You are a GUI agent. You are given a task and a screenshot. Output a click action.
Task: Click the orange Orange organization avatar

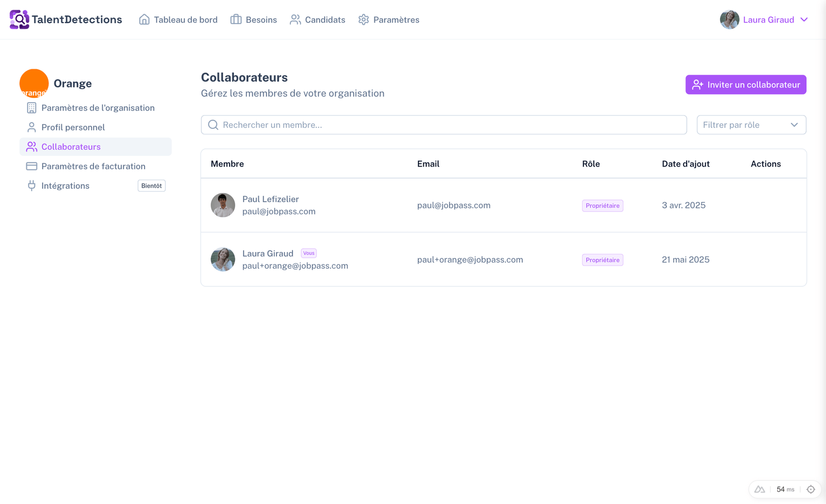pos(34,83)
